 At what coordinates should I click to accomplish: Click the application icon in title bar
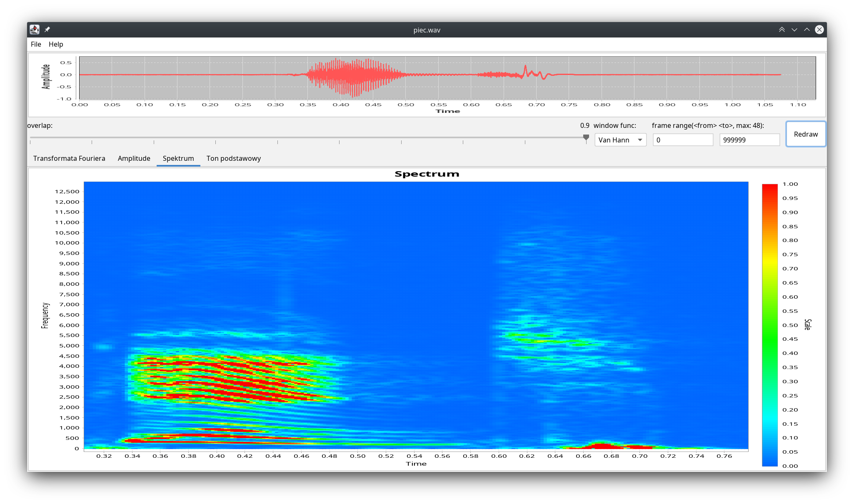(35, 30)
